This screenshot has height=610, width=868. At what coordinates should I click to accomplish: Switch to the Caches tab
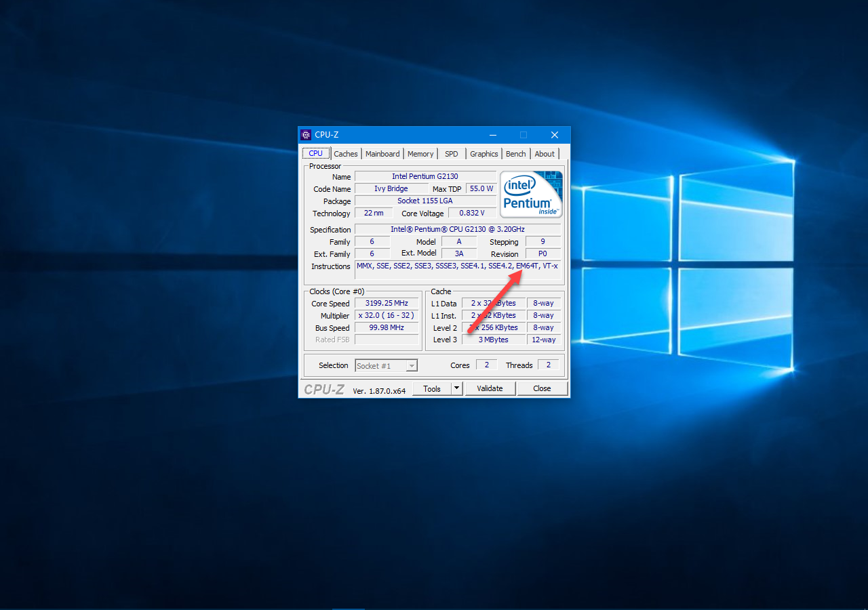346,154
